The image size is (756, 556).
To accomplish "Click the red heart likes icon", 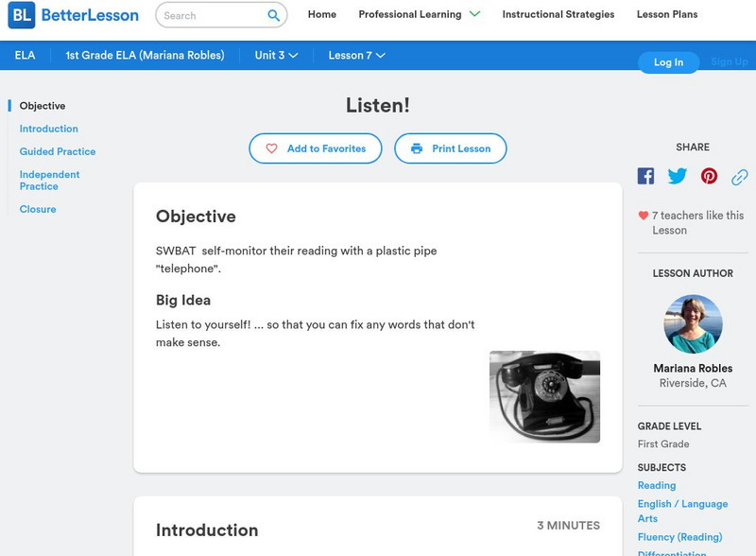I will click(644, 216).
